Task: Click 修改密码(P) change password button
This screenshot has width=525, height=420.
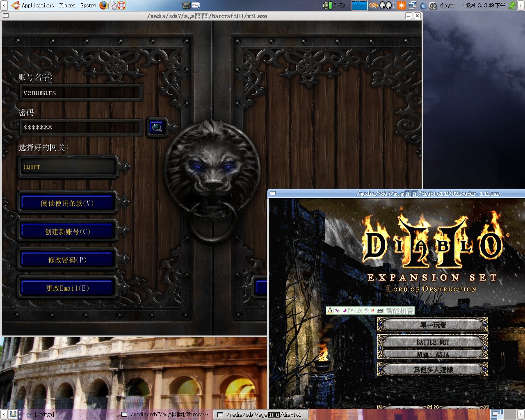Action: point(67,260)
